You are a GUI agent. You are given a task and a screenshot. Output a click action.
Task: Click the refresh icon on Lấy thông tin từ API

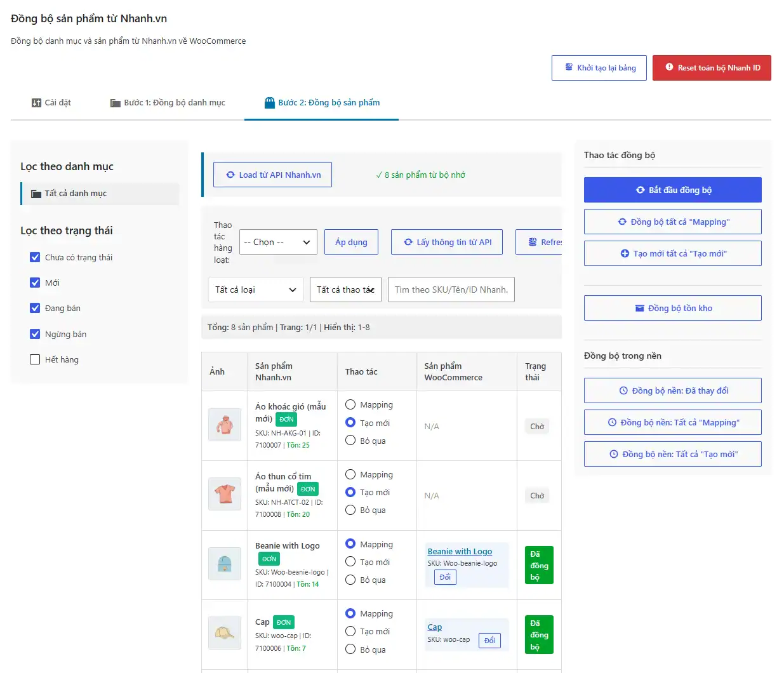(408, 242)
